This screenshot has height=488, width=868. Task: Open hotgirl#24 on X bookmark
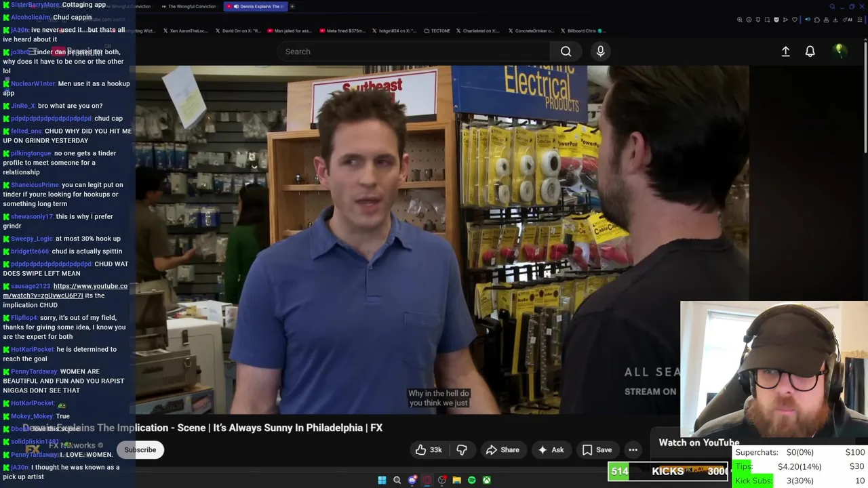(x=394, y=30)
